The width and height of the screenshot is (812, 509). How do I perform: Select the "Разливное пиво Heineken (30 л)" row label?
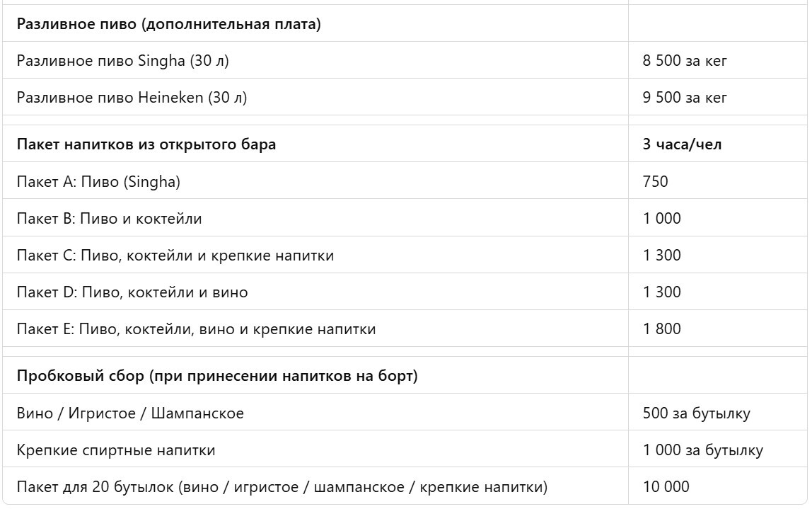132,98
